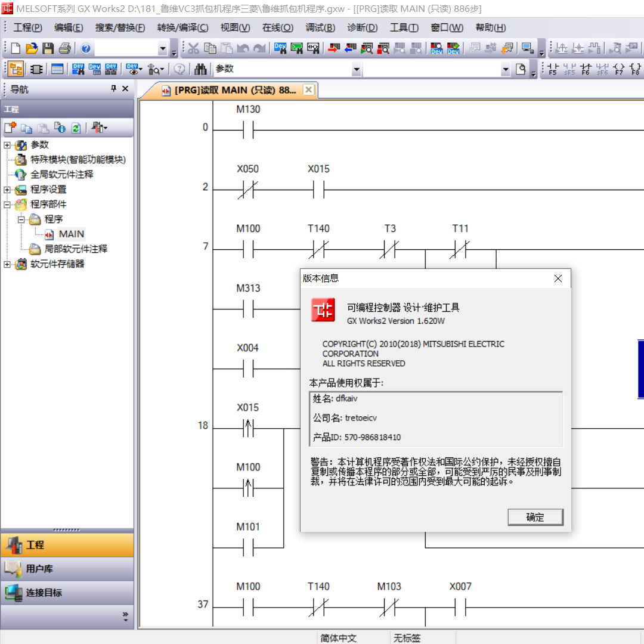Click the binoculars find icon beside 参数 box
Image resolution: width=644 pixels, height=644 pixels.
pos(200,69)
